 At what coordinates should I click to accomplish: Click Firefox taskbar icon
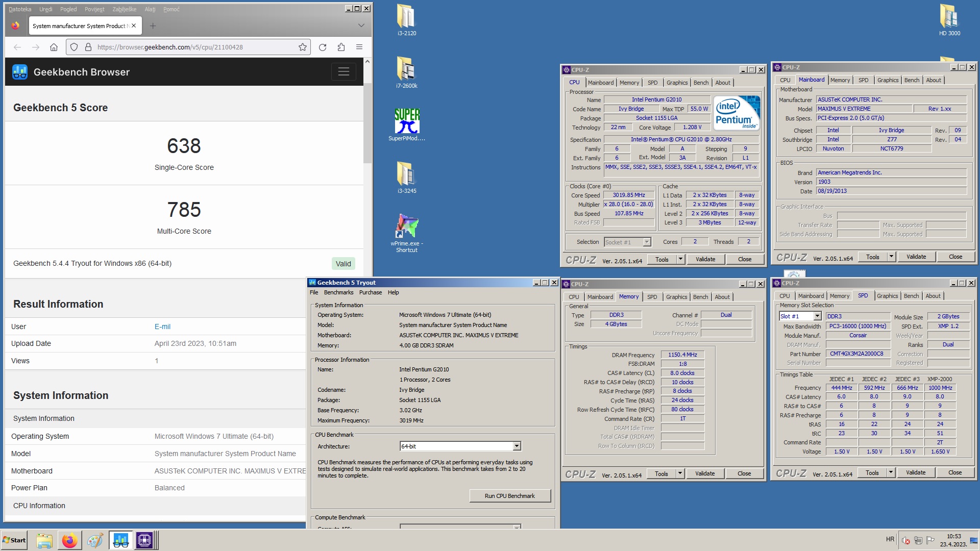(x=69, y=540)
